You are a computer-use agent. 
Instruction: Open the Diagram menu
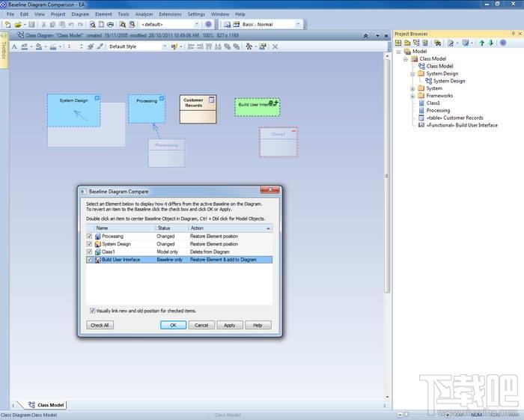tap(80, 14)
